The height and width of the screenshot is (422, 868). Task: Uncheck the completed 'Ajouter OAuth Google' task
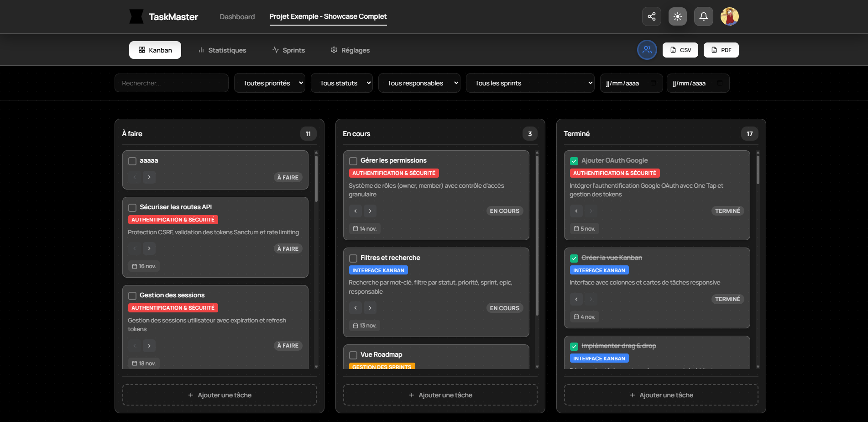(574, 161)
